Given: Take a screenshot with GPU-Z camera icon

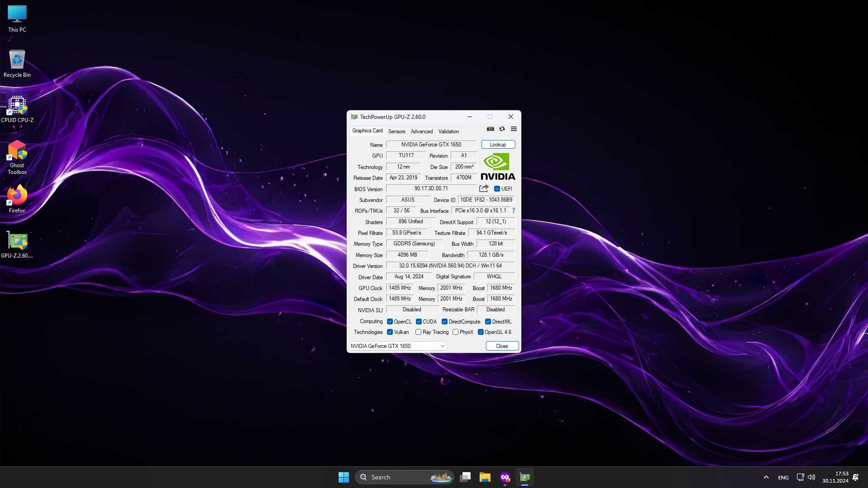Looking at the screenshot, I should point(490,129).
